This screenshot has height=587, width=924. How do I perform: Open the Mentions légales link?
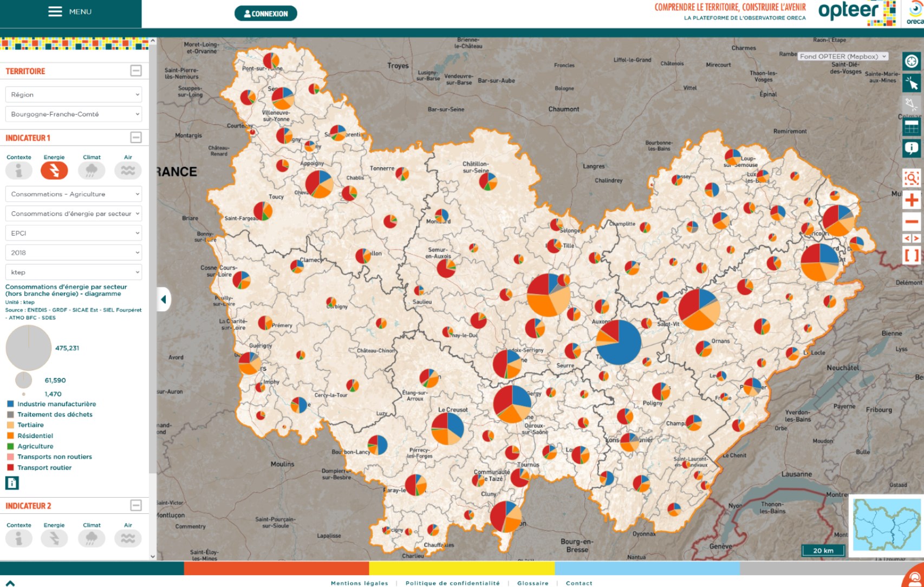pyautogui.click(x=359, y=583)
